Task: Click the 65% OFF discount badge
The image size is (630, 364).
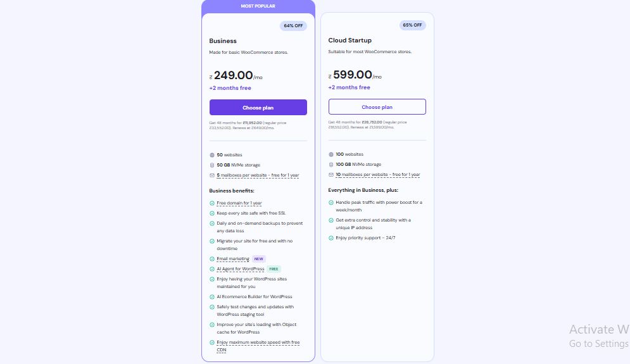Action: [412, 25]
